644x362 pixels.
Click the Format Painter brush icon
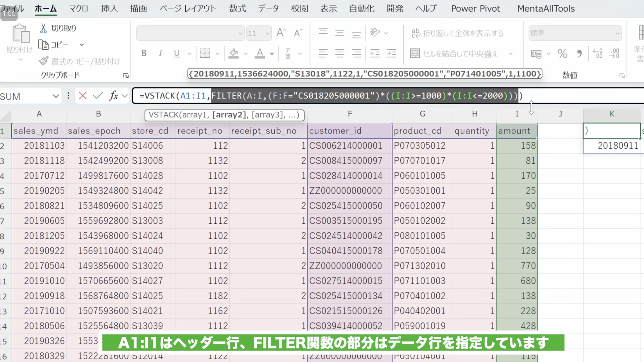point(43,61)
